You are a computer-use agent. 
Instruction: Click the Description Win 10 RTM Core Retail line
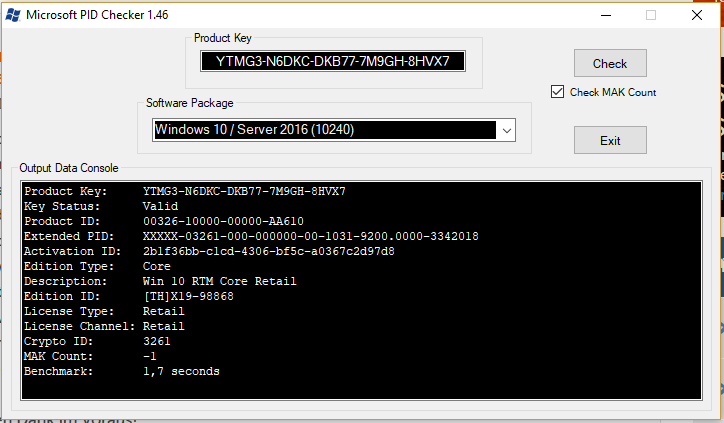click(x=160, y=281)
